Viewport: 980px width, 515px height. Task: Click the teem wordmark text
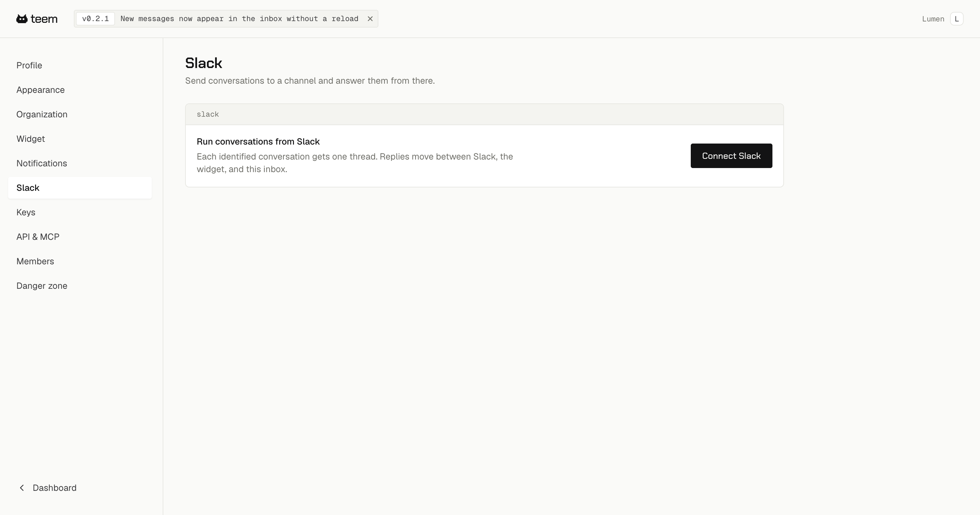(x=44, y=19)
